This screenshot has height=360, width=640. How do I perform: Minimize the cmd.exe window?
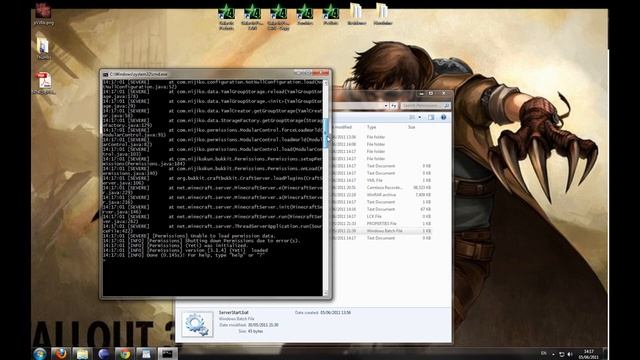298,73
